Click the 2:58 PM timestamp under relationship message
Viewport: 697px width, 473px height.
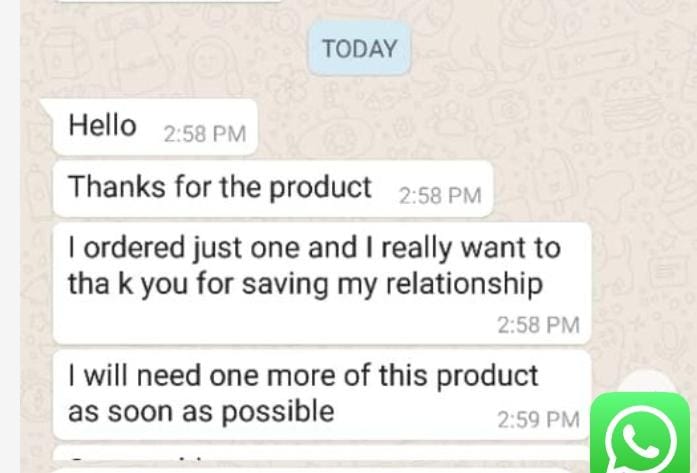538,325
